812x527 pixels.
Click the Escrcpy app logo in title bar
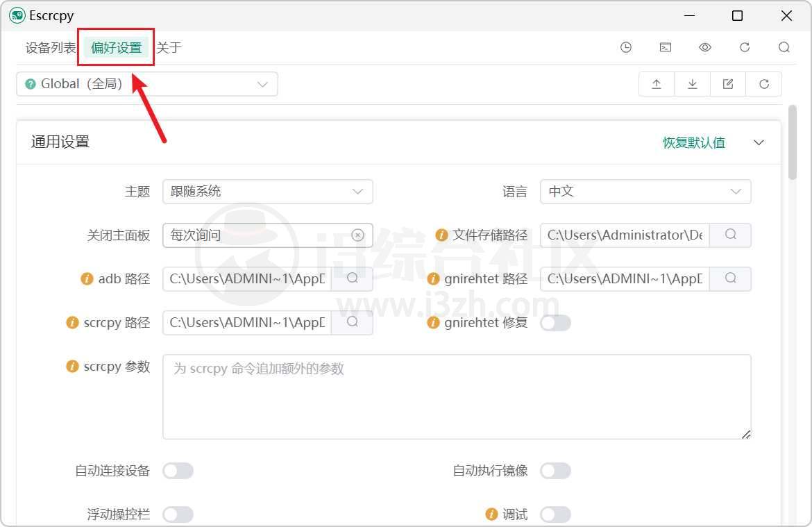click(17, 15)
